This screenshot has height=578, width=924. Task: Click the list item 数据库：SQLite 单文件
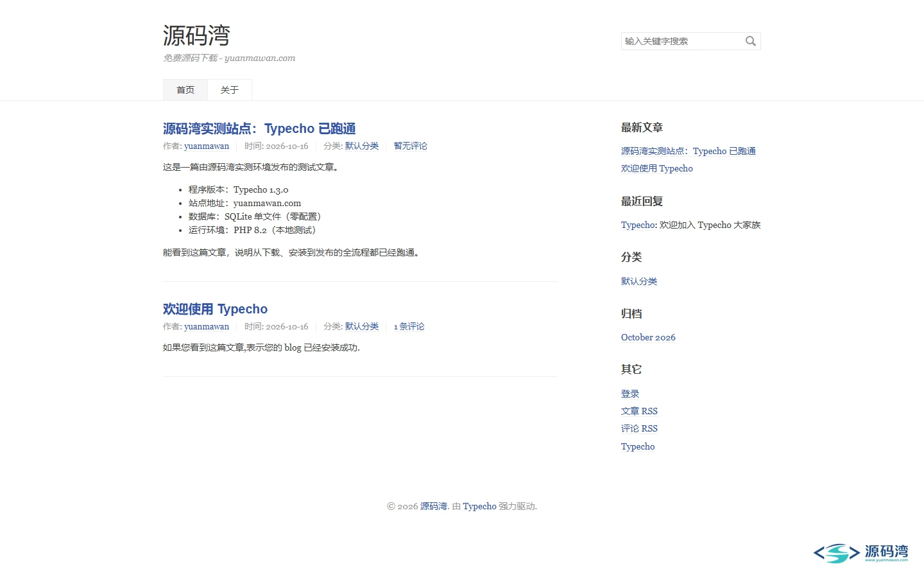pyautogui.click(x=257, y=216)
